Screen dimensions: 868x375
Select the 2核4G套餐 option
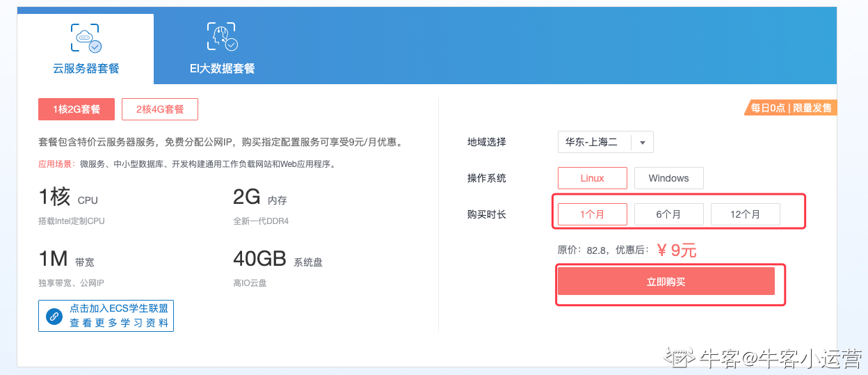[160, 109]
